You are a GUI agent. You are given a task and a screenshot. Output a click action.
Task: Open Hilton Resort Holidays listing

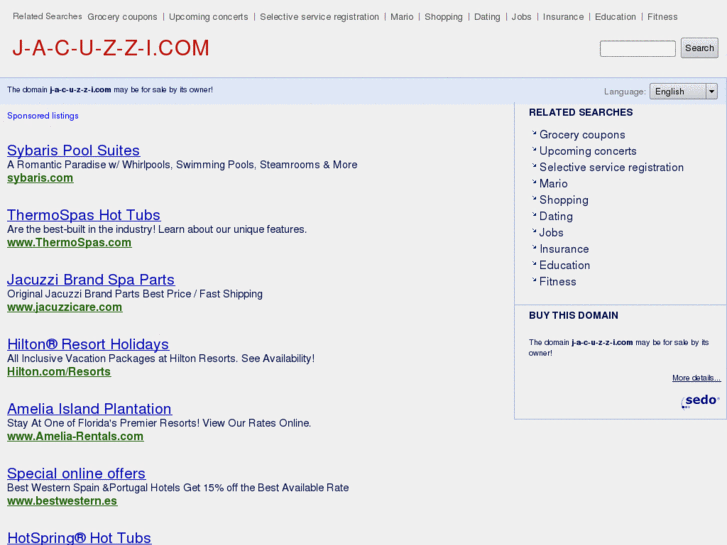pos(88,344)
